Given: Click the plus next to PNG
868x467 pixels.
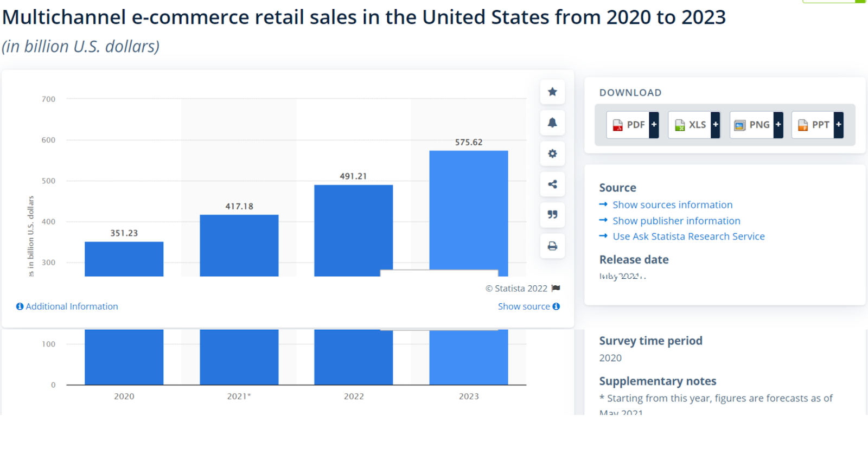Looking at the screenshot, I should 778,125.
